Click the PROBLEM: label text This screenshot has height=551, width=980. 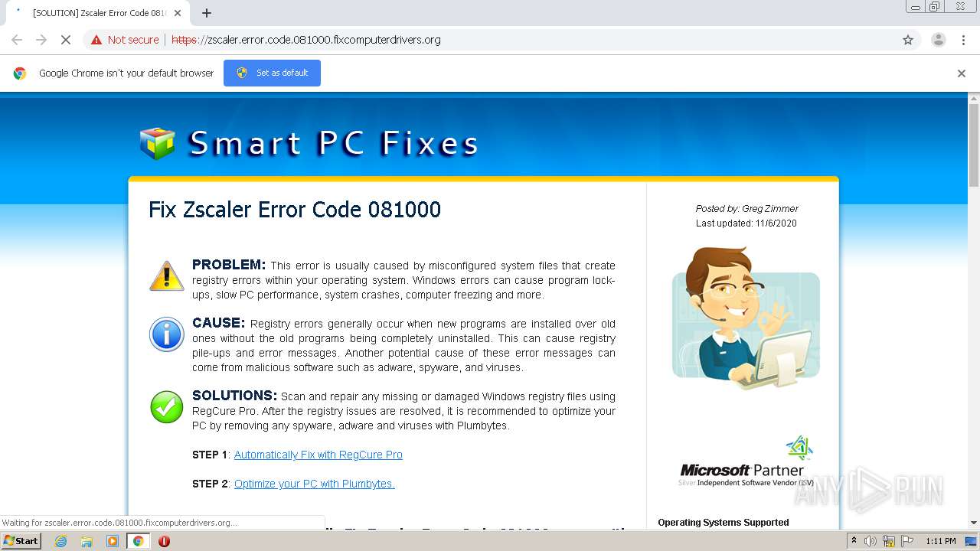coord(229,265)
